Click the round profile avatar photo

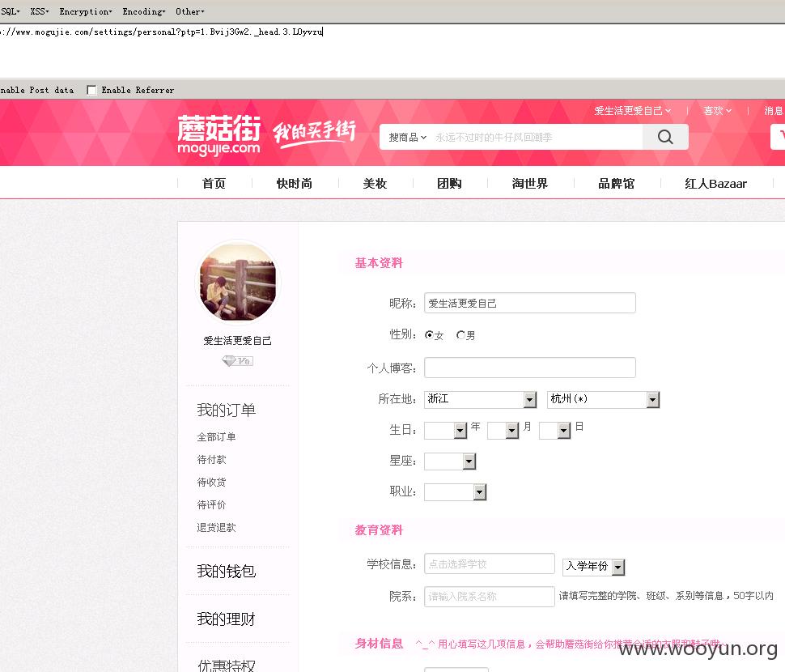coord(237,283)
